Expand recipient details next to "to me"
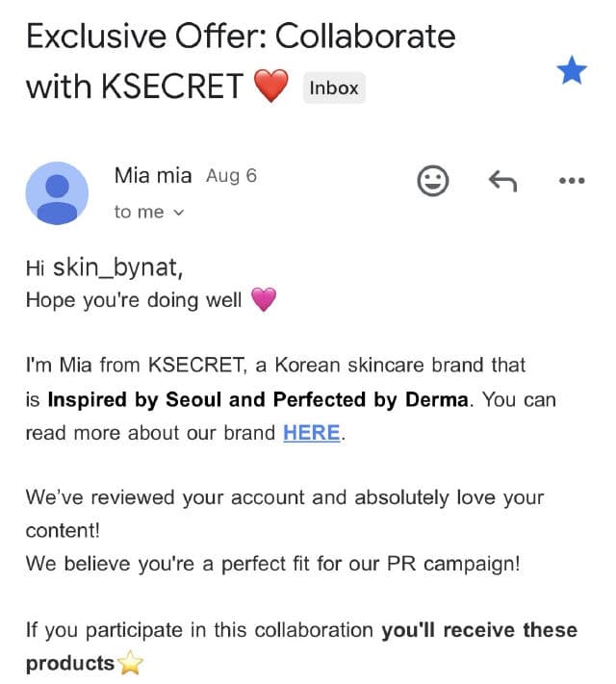This screenshot has width=616, height=684. (x=177, y=213)
